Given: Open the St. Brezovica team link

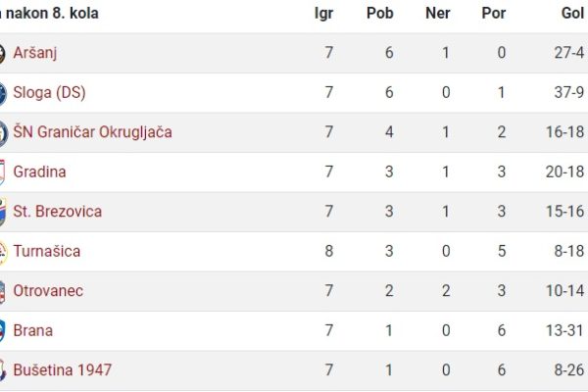Looking at the screenshot, I should pyautogui.click(x=58, y=212).
